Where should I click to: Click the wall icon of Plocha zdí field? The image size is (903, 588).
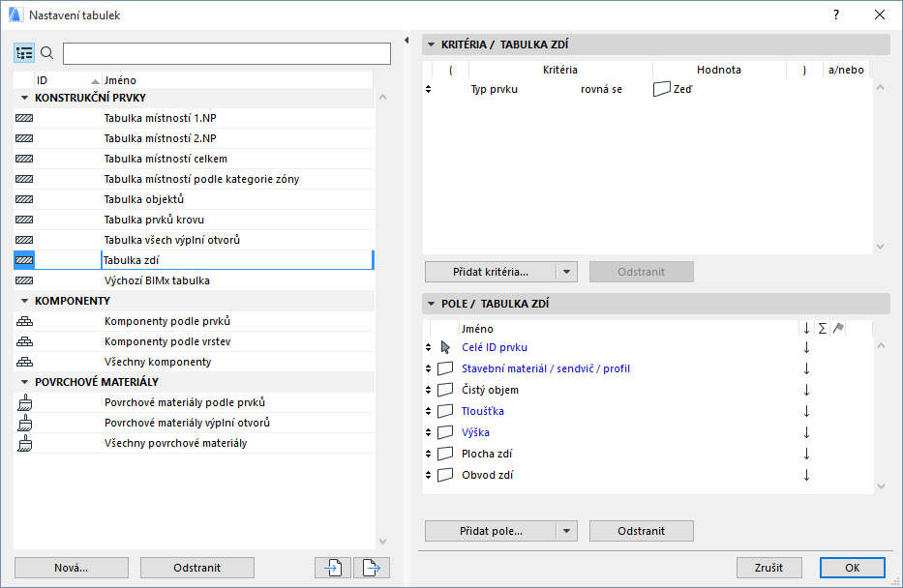(445, 454)
